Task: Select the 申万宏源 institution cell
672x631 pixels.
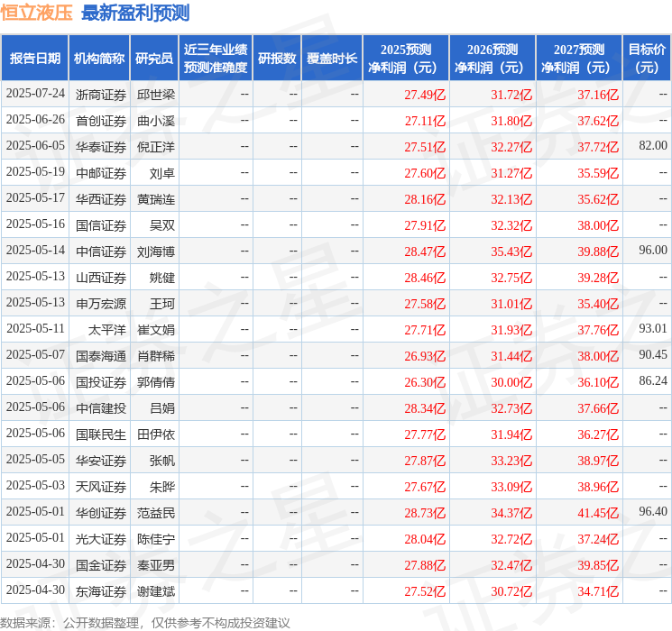Action: click(101, 304)
